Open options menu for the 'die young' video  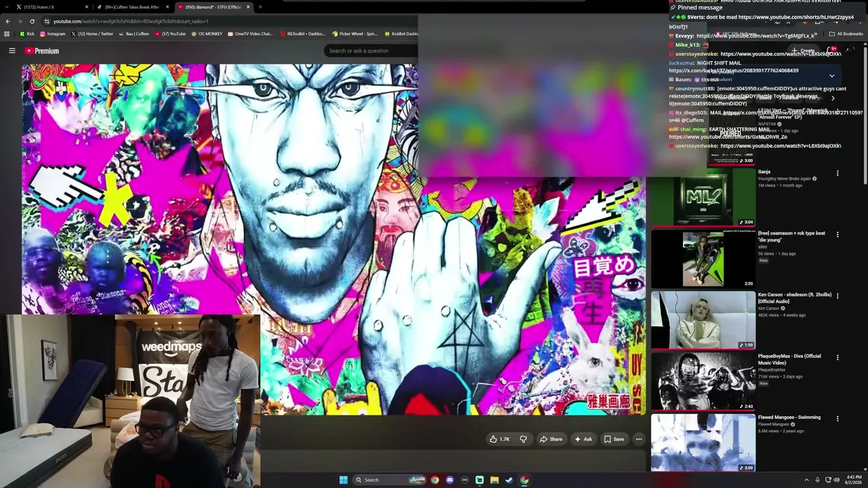coord(837,235)
